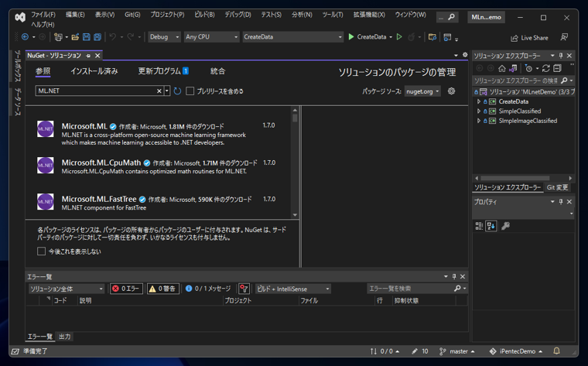Select the Microsoft.ML package entry

(x=159, y=134)
